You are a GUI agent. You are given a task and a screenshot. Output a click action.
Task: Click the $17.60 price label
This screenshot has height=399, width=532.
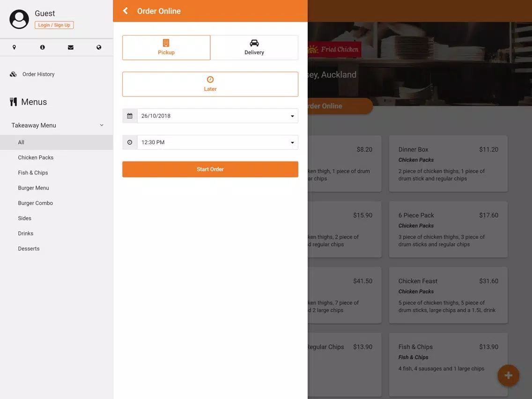coord(488,215)
